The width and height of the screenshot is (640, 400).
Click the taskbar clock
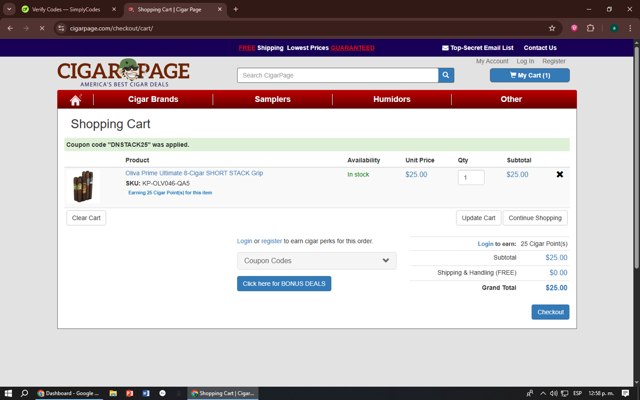click(x=601, y=393)
